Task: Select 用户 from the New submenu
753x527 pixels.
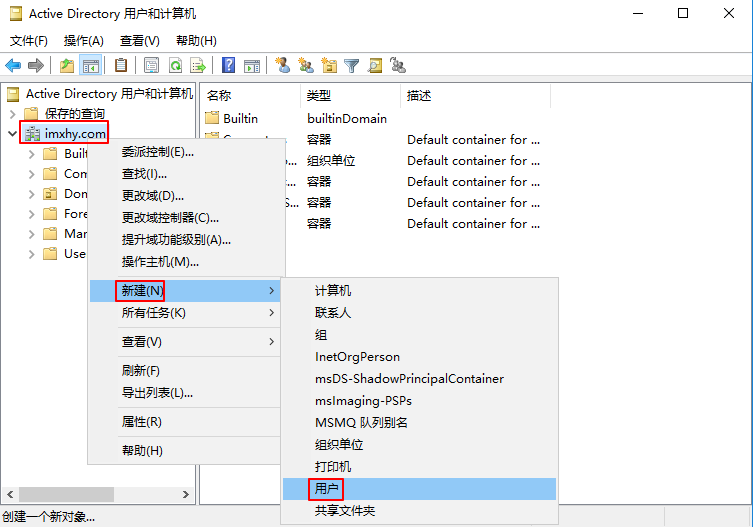Action: click(328, 489)
